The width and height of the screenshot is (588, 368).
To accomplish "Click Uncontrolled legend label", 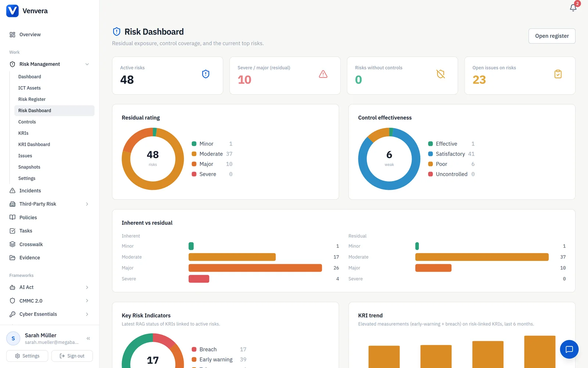I will pos(452,174).
